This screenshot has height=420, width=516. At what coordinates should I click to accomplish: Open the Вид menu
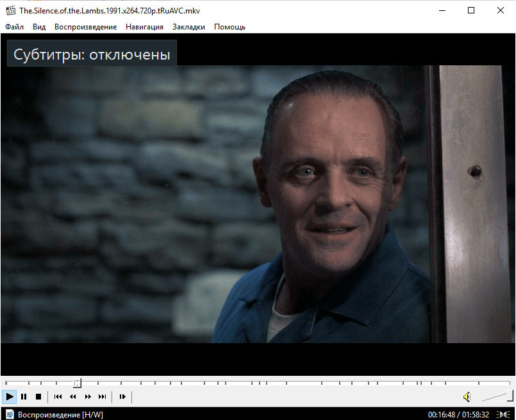(39, 27)
